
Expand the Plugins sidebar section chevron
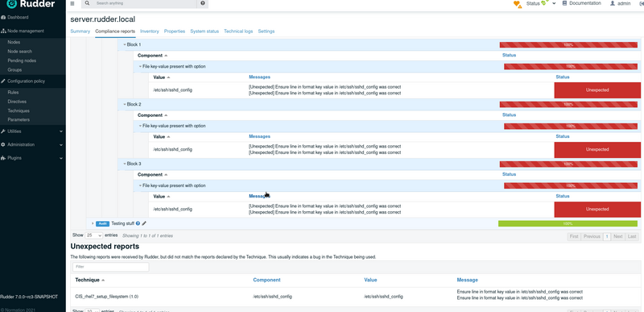tap(61, 158)
